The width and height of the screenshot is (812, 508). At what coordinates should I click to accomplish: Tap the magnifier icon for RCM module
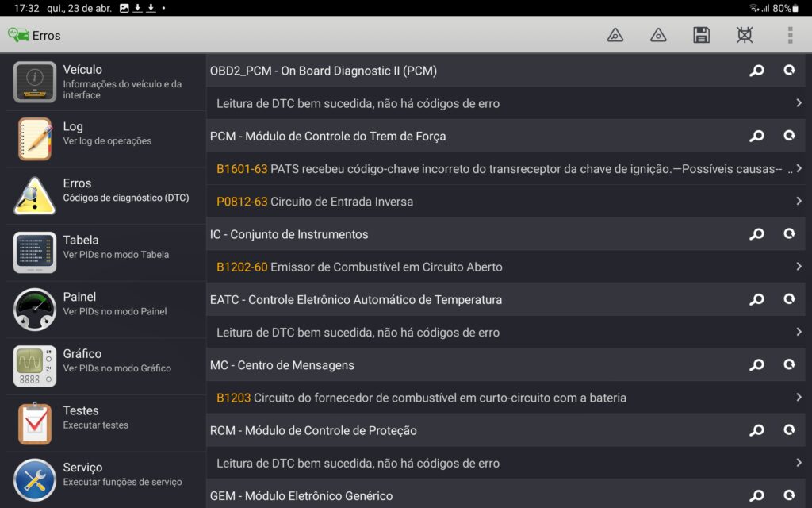click(x=757, y=430)
